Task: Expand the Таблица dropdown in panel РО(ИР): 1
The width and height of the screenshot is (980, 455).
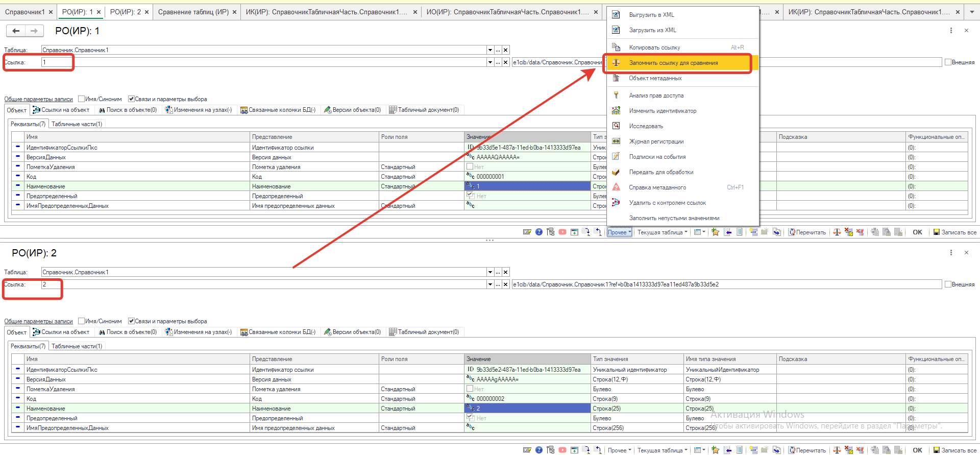Action: pos(490,50)
